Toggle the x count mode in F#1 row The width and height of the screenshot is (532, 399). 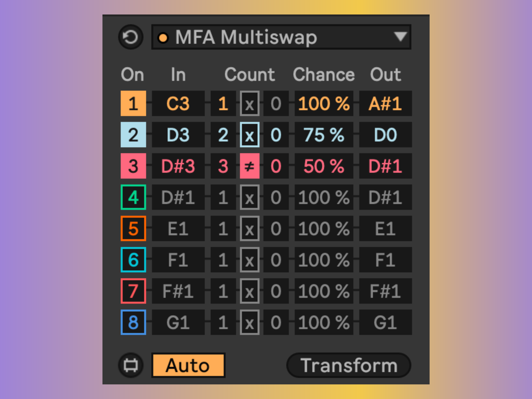(250, 291)
